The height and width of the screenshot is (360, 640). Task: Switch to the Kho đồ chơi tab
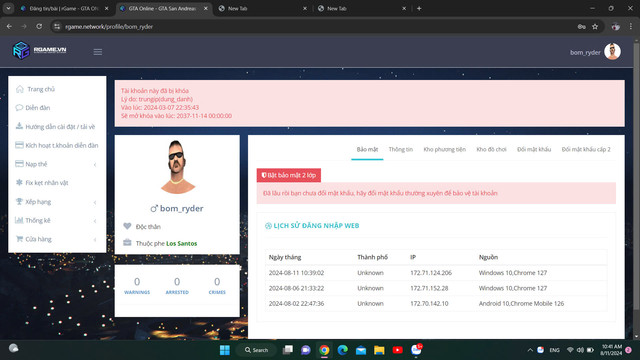[491, 149]
